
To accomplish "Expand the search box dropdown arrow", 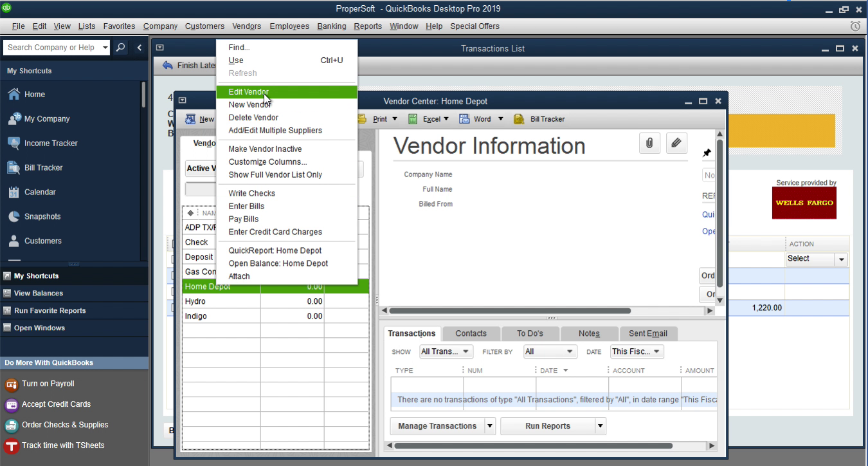I will point(105,48).
